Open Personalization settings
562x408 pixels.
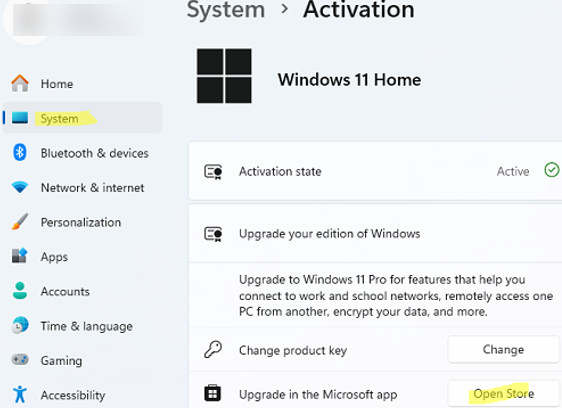(82, 222)
